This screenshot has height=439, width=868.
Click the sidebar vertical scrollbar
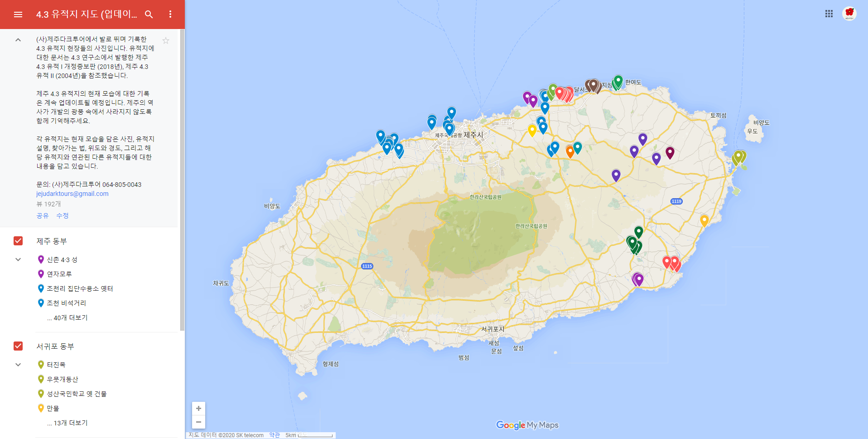pos(182,180)
